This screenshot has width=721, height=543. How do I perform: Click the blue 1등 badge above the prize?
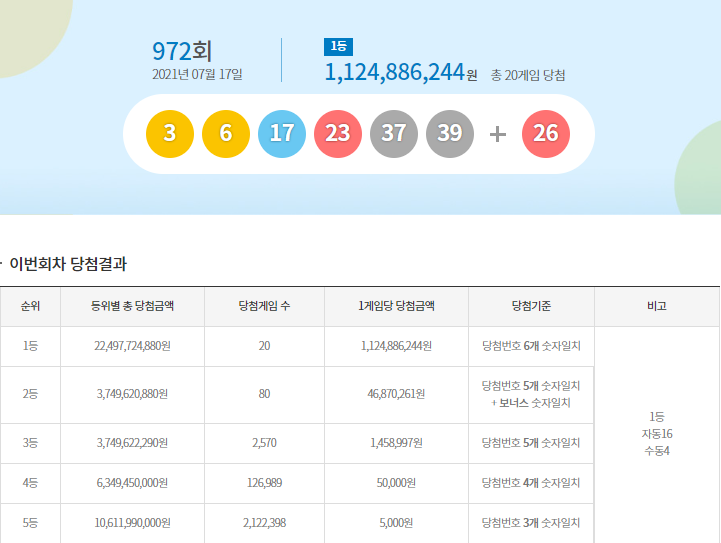click(x=338, y=46)
